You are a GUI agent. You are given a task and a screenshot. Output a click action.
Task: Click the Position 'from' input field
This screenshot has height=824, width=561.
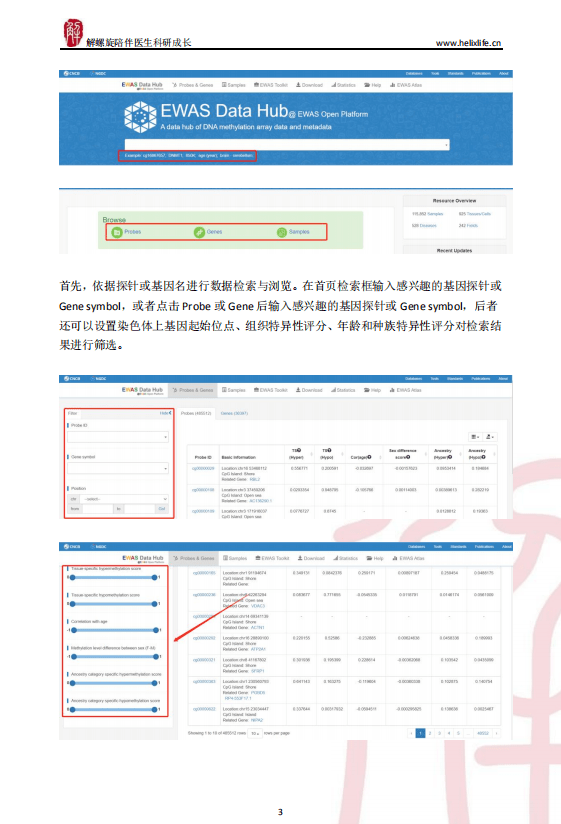97,509
